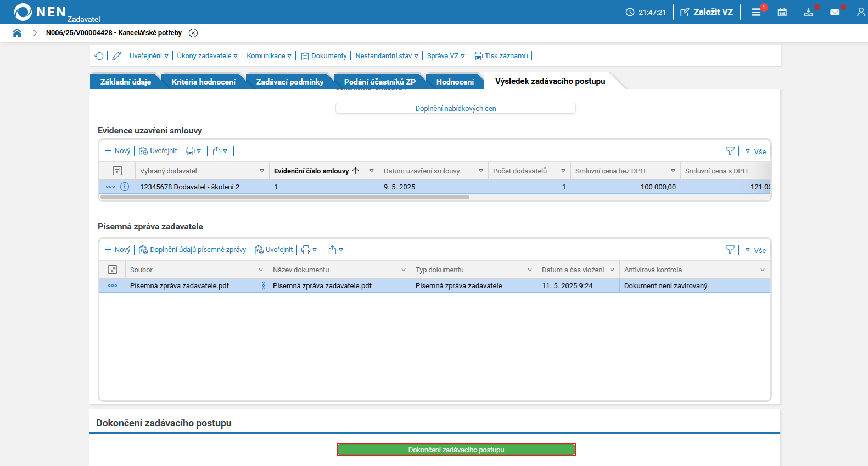Open export menu in Evidence uzavření smlouvy
868x466 pixels.
coord(220,151)
